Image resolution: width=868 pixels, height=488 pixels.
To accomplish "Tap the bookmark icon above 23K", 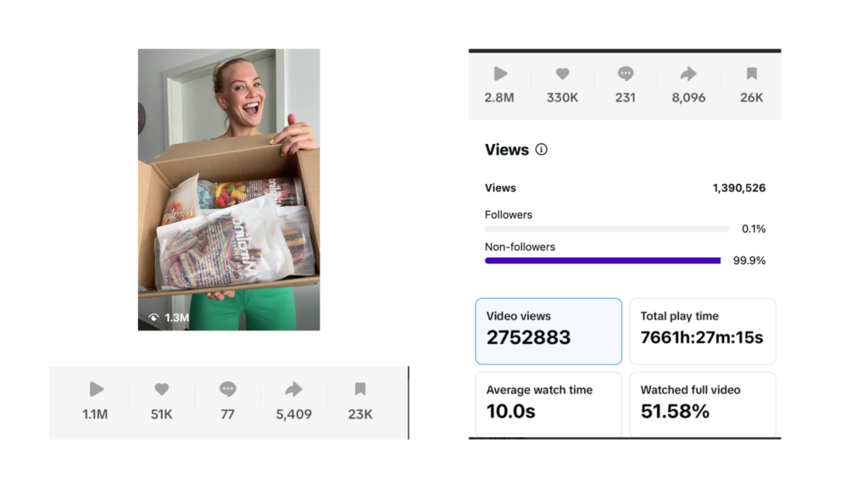I will 360,390.
